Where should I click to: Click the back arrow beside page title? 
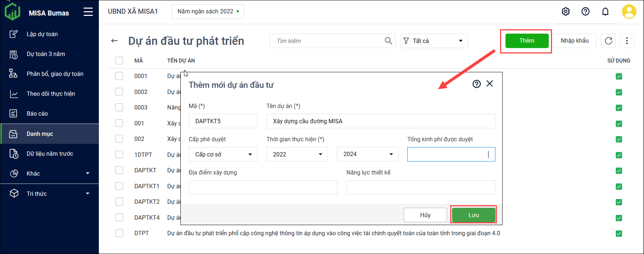115,41
